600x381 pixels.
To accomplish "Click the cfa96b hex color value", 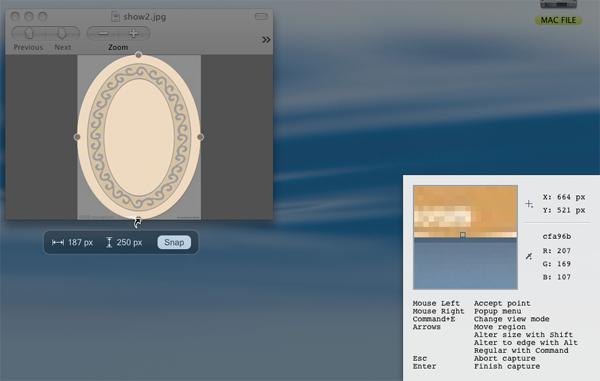I will pyautogui.click(x=557, y=236).
